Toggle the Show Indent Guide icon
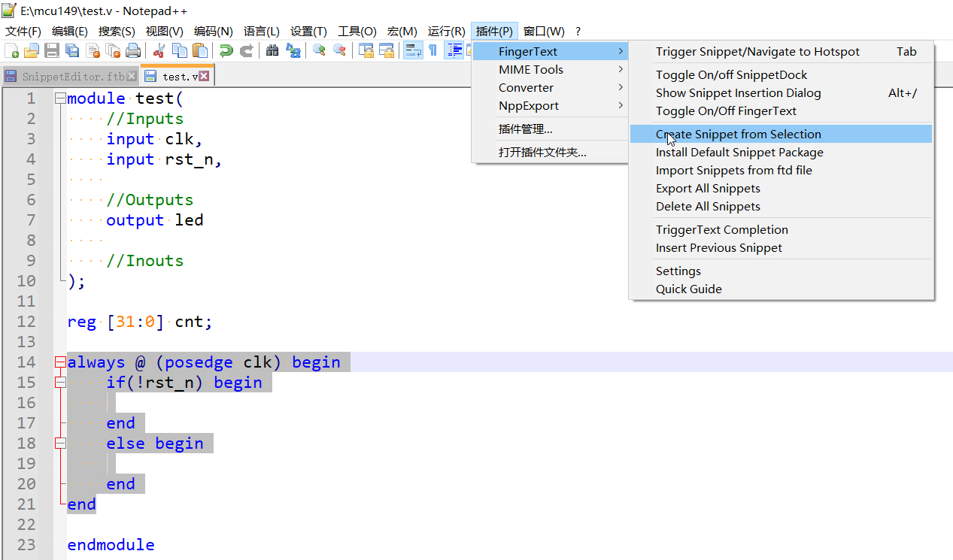Image resolution: width=953 pixels, height=560 pixels. point(454,50)
